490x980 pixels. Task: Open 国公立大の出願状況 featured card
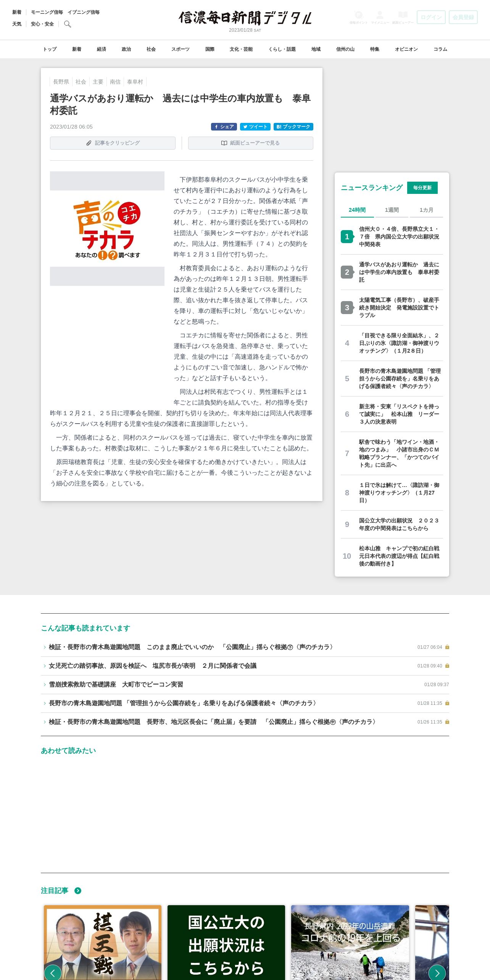(226, 942)
